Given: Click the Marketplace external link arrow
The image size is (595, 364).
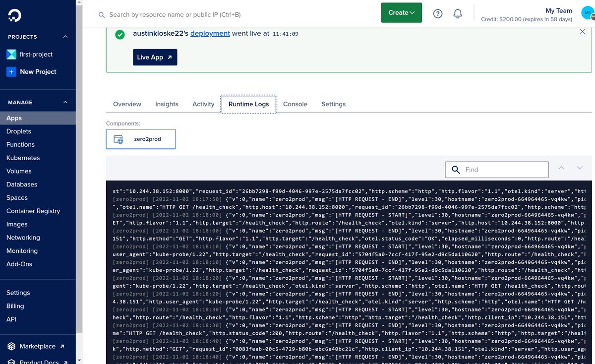Looking at the screenshot, I should (62, 346).
